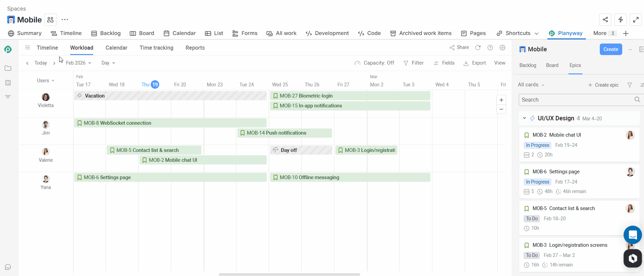Open the folder icon in left sidebar
Screen dimensions: 644x276
(x=8, y=68)
